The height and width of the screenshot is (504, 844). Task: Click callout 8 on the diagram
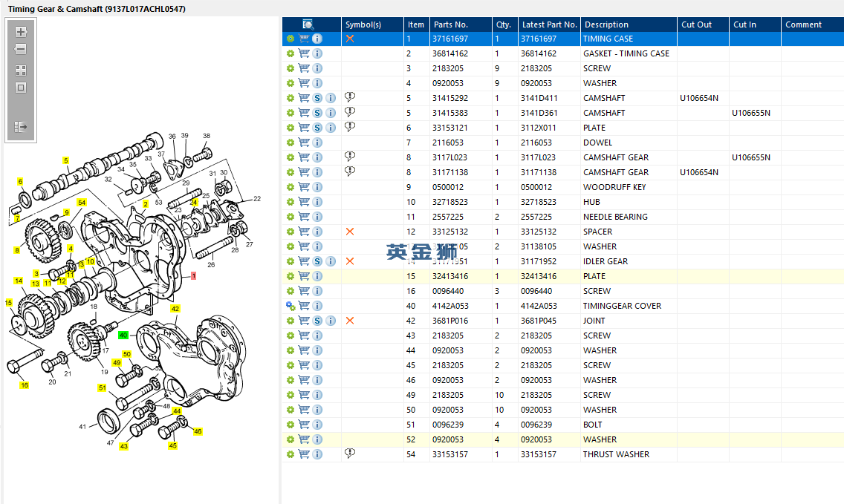tap(16, 250)
